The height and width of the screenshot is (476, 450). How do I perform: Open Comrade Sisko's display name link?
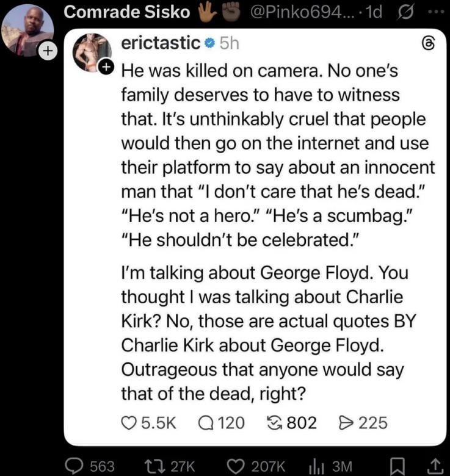[x=126, y=12]
